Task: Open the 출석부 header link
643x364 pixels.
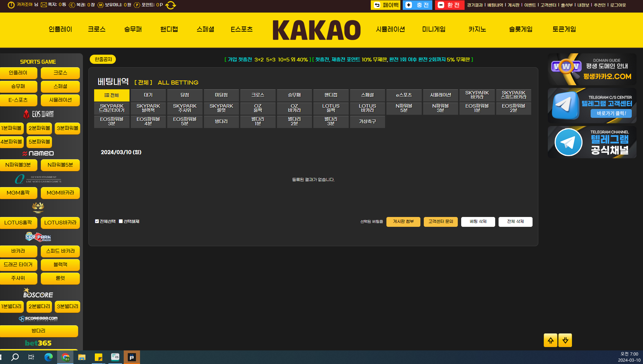Action: click(567, 5)
